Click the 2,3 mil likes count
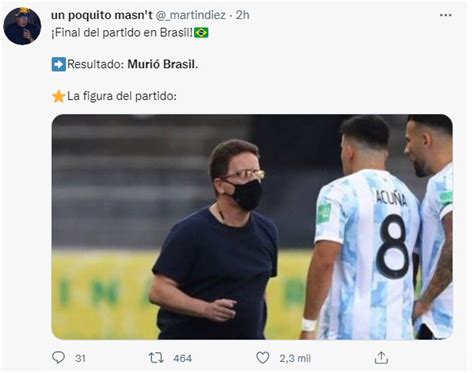 (295, 358)
